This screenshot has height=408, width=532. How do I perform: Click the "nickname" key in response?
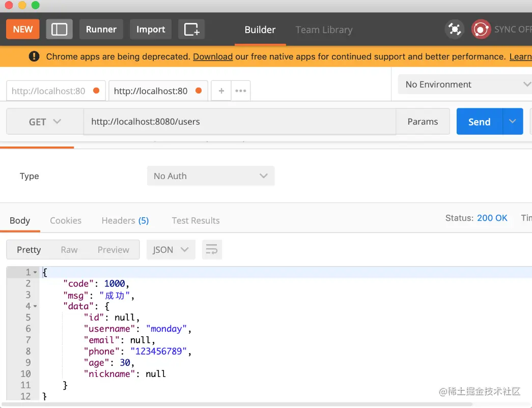[109, 374]
